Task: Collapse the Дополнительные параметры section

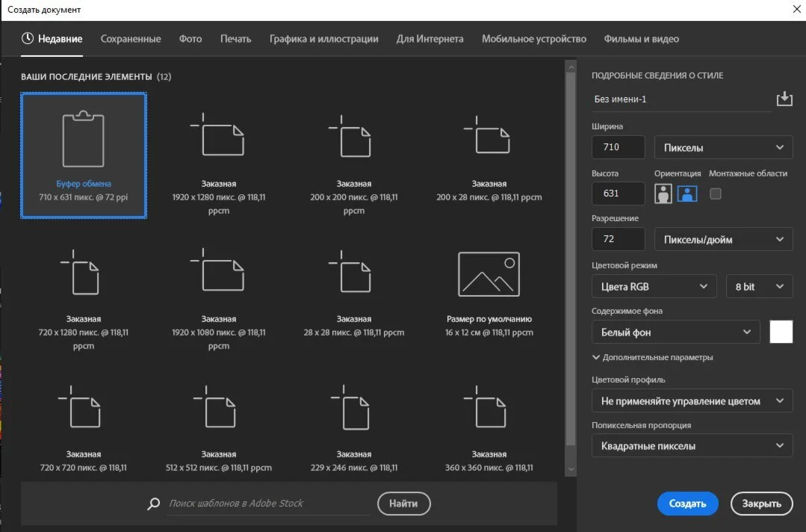Action: click(652, 357)
